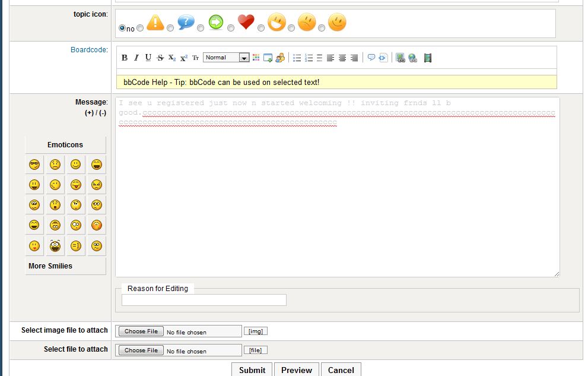The height and width of the screenshot is (376, 588).
Task: Click the Boardcode help link
Action: click(89, 50)
